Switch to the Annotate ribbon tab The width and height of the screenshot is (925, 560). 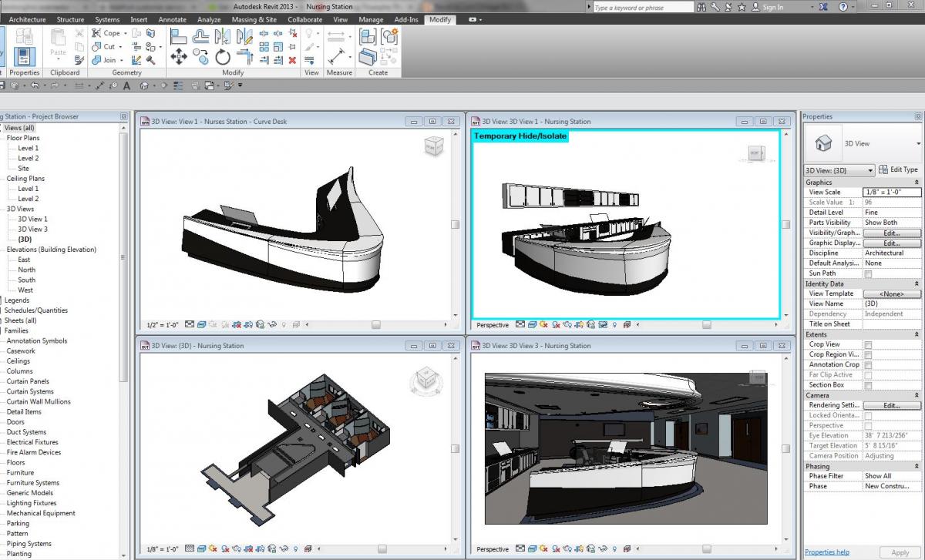tap(172, 19)
